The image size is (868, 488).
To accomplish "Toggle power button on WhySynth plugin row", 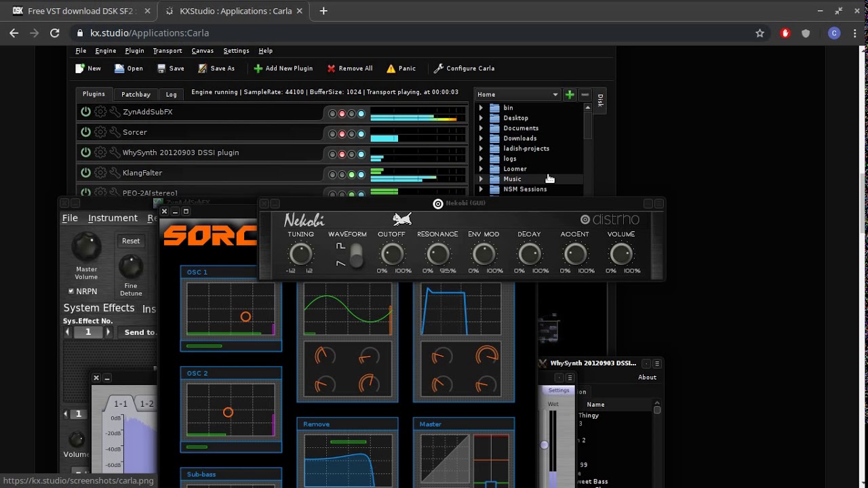I will [x=85, y=152].
